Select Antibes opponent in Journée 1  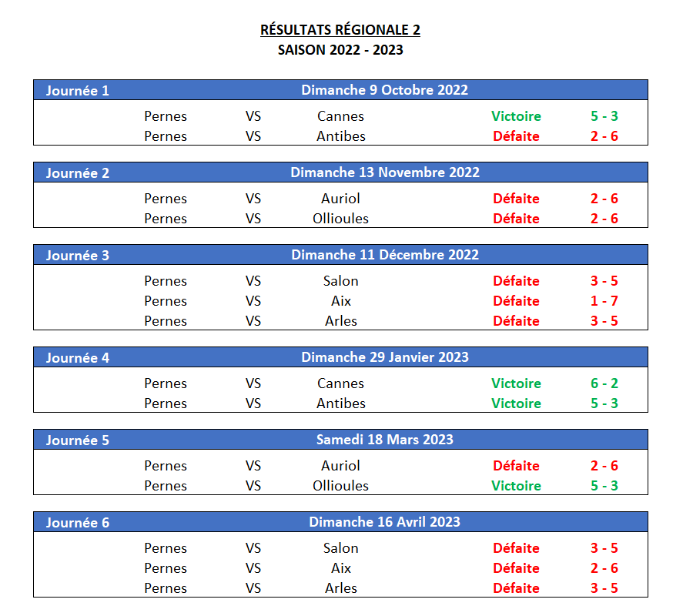pyautogui.click(x=341, y=136)
